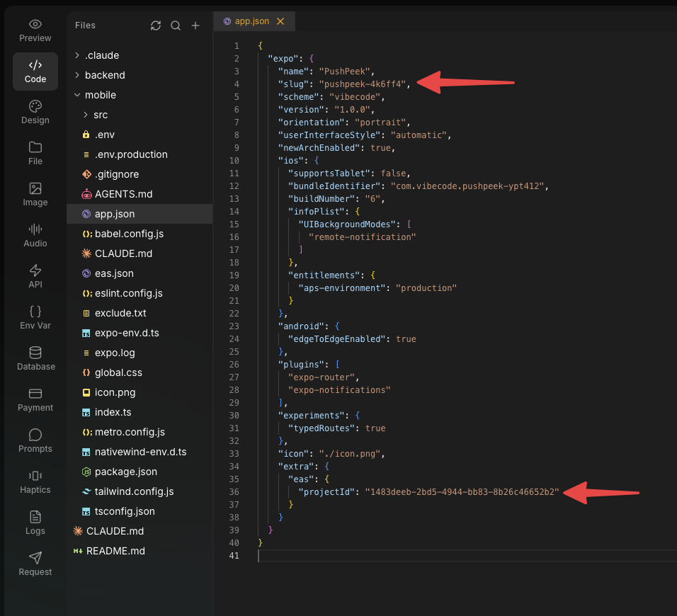
Task: Switch to the Design view
Action: [35, 112]
